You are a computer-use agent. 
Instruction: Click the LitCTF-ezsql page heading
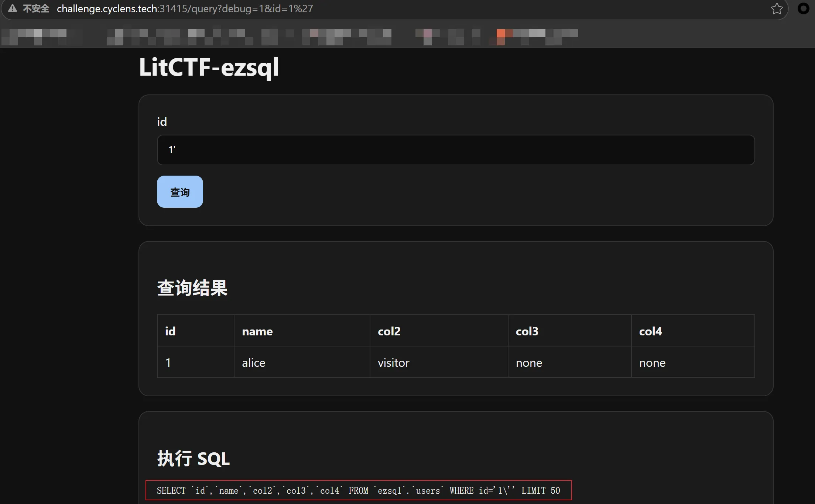pos(209,68)
